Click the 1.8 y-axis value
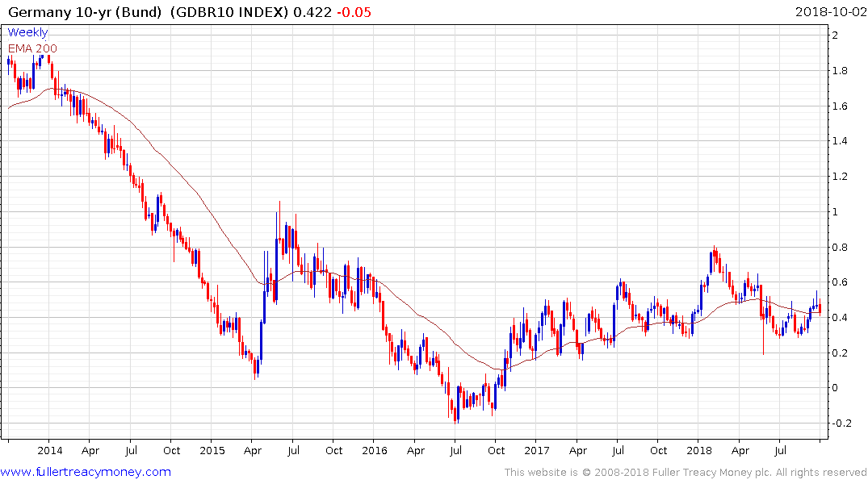This screenshot has height=484, width=868. (x=840, y=71)
